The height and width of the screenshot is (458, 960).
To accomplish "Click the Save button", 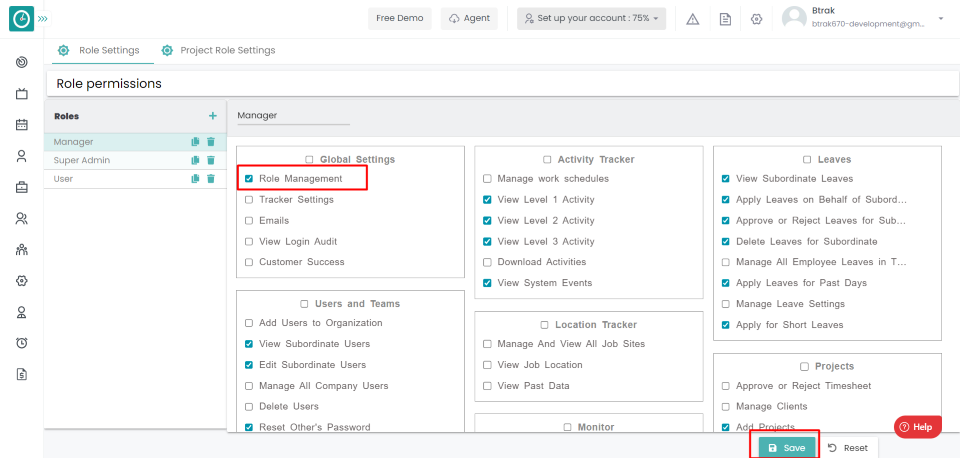I will pyautogui.click(x=785, y=448).
